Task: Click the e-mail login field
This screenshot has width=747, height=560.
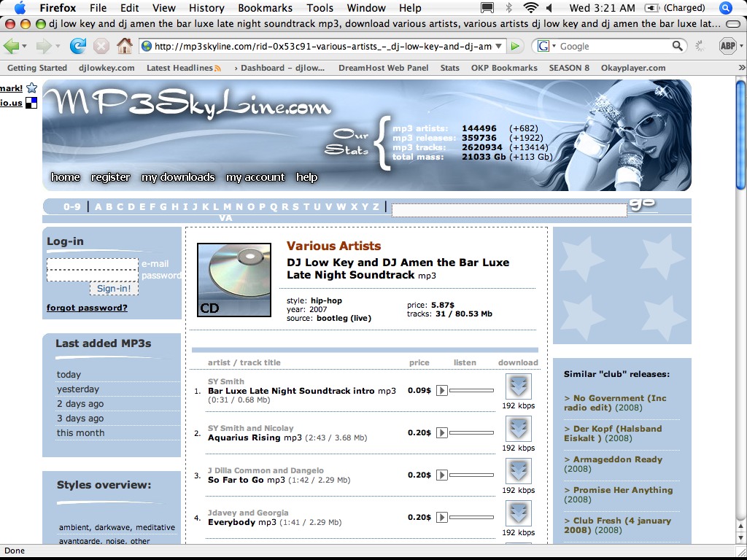Action: (93, 264)
